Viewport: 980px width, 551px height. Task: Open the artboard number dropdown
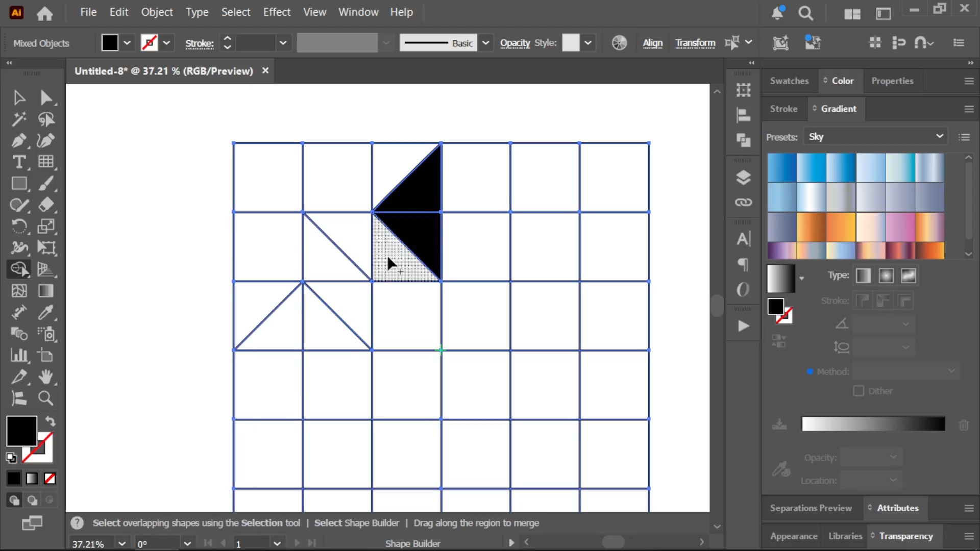tap(277, 543)
